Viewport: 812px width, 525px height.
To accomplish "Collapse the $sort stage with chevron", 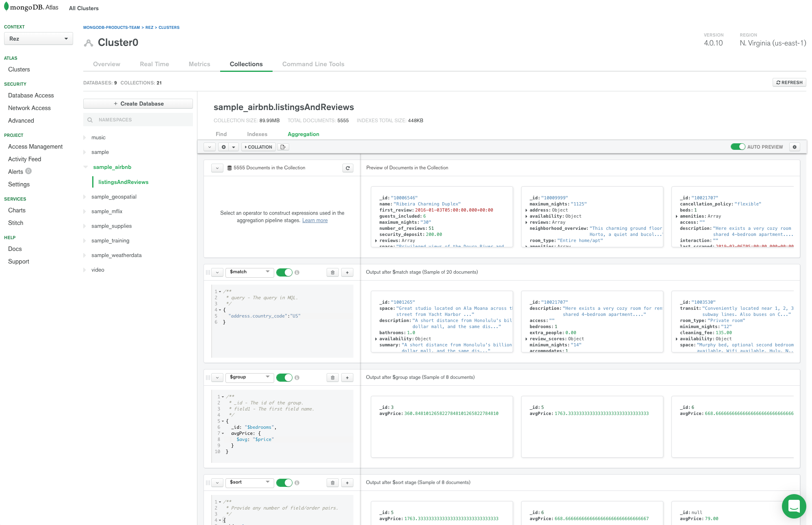I will pyautogui.click(x=217, y=483).
